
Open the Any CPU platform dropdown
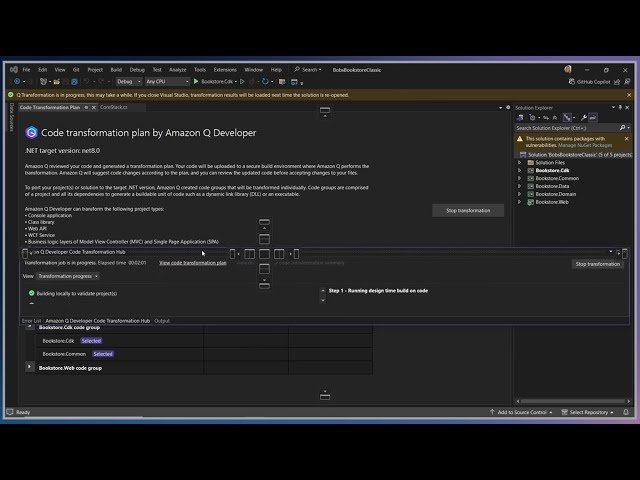tap(166, 81)
